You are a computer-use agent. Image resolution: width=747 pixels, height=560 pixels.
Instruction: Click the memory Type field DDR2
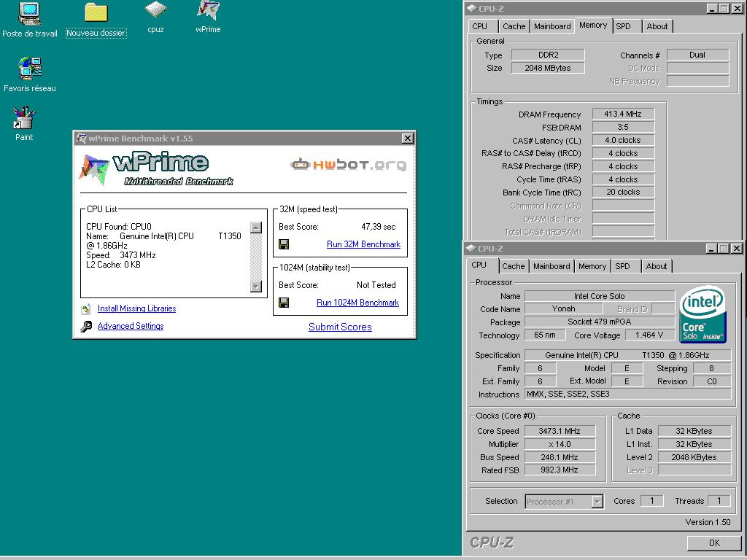(x=548, y=55)
